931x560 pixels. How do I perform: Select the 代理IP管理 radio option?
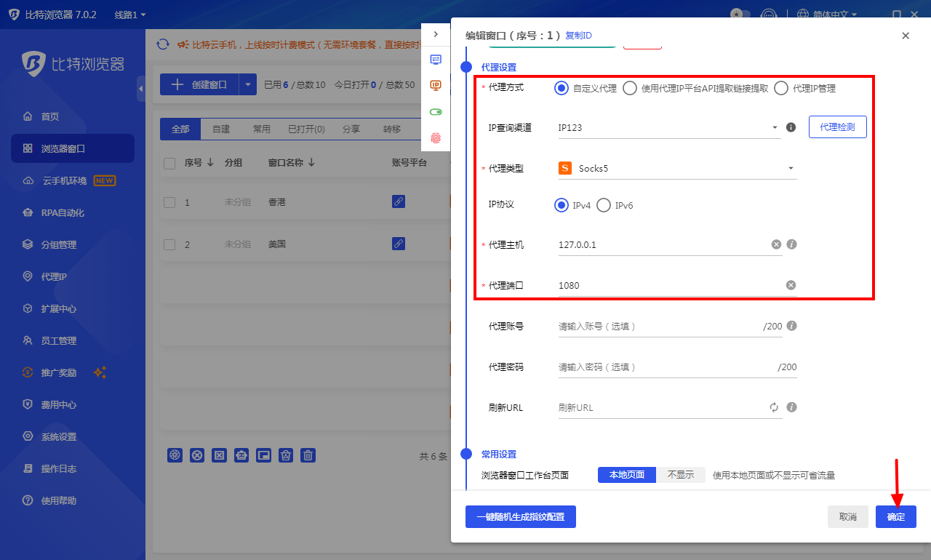pos(781,88)
